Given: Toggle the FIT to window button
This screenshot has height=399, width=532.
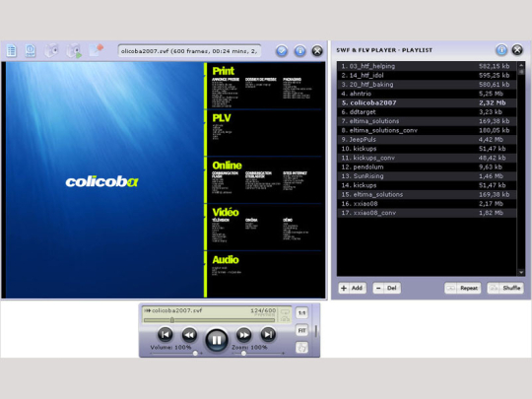Looking at the screenshot, I should pos(301,330).
